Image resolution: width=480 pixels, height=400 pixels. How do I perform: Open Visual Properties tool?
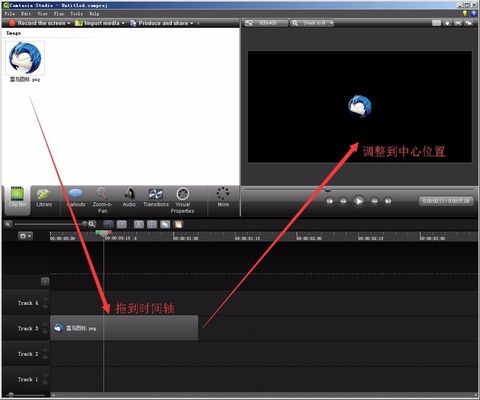point(182,200)
